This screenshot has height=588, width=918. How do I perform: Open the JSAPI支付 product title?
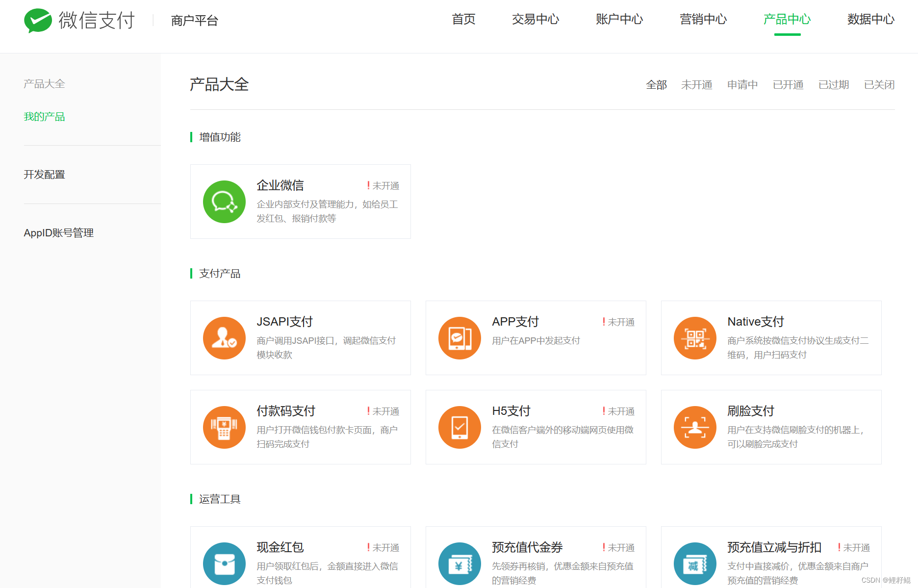click(284, 322)
